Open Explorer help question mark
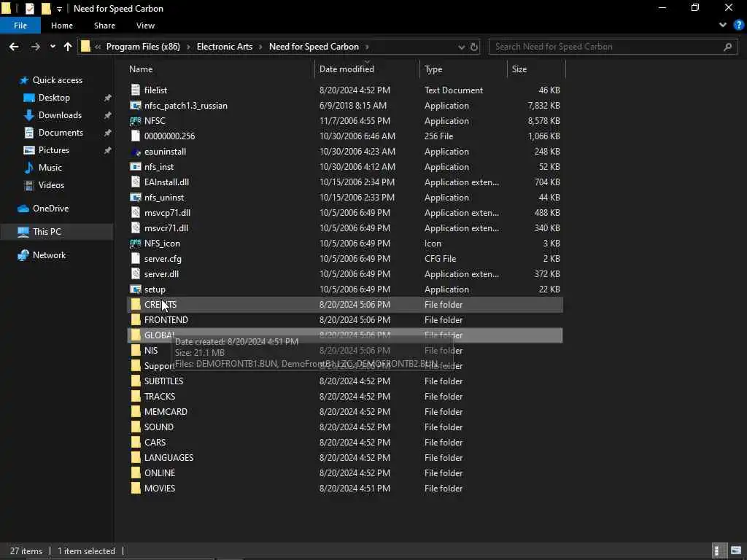 (x=738, y=26)
